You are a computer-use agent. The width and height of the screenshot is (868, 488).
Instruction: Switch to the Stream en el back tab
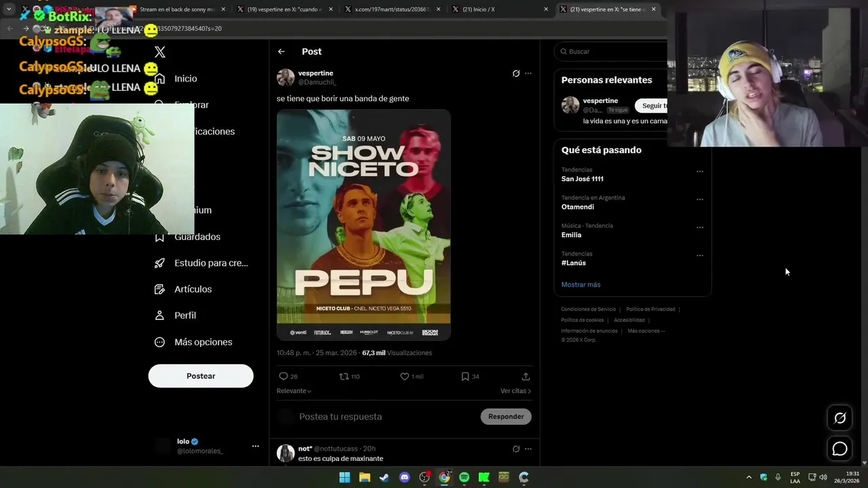[176, 9]
